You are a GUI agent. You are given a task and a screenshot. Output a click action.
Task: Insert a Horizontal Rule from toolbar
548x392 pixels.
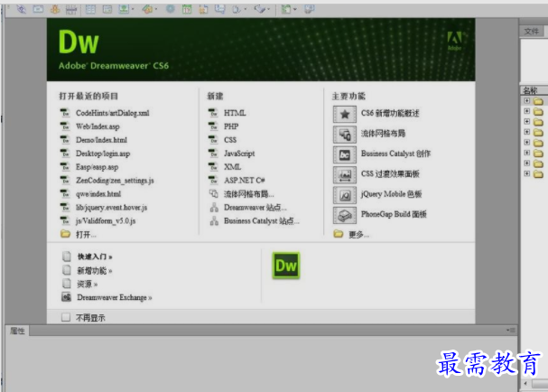click(x=71, y=9)
